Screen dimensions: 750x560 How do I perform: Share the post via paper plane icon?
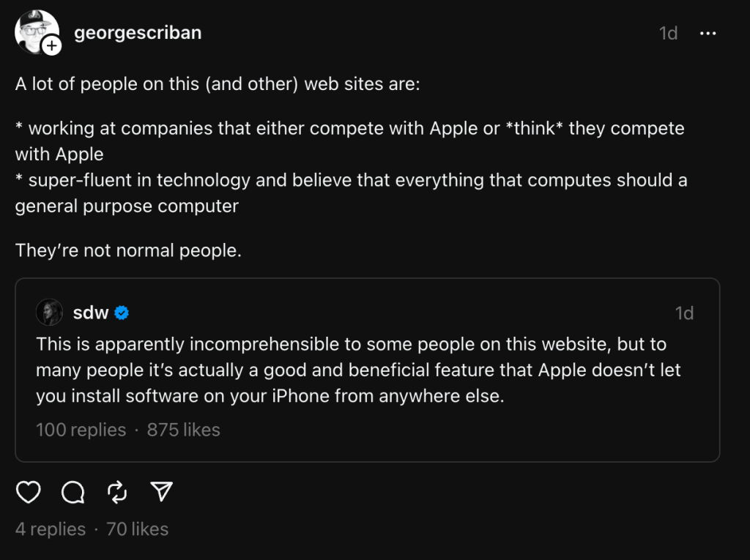pos(161,492)
